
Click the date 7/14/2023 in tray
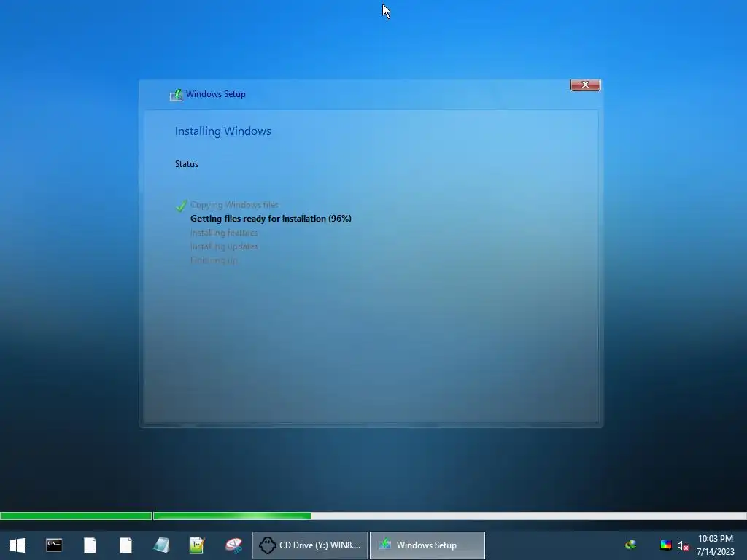(x=715, y=552)
